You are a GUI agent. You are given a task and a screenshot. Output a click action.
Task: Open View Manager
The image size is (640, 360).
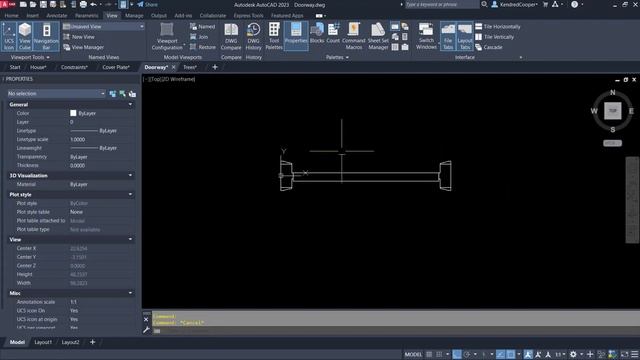click(83, 47)
